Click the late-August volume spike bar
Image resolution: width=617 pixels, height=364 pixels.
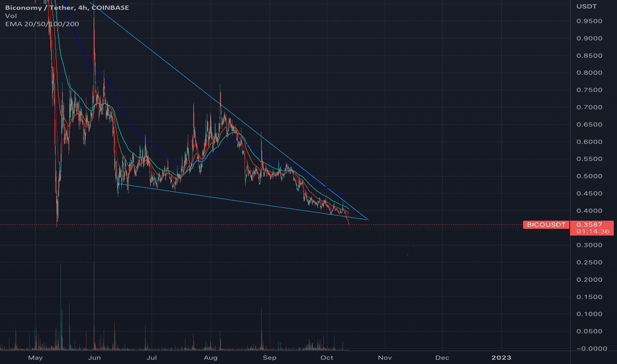coord(261,328)
